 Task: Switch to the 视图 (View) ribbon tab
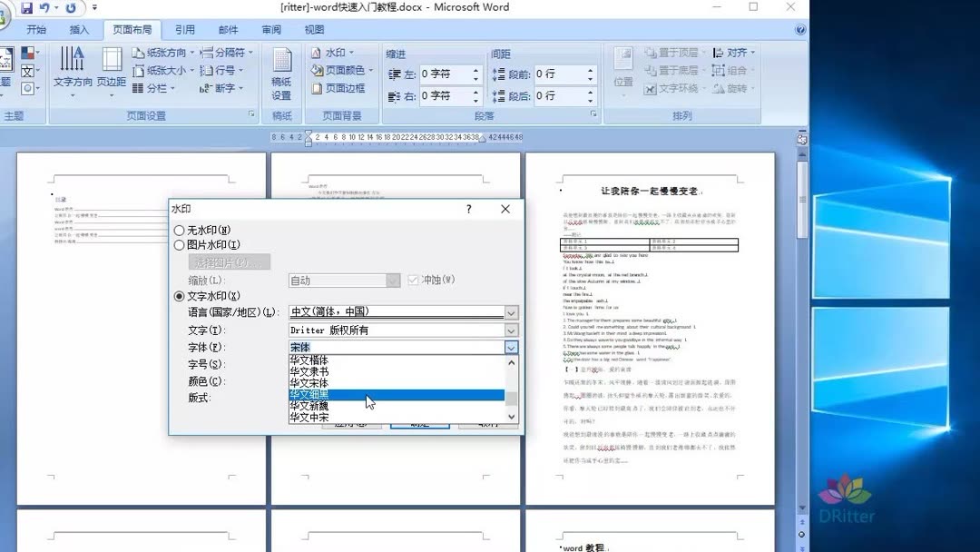click(317, 28)
